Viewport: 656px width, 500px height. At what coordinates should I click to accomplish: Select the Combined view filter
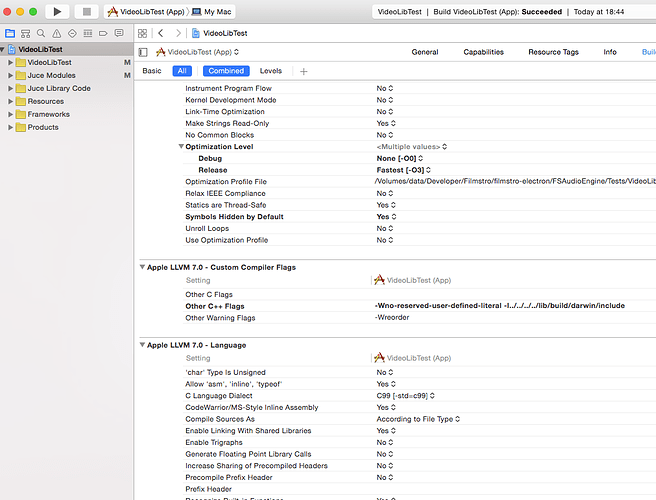click(x=226, y=71)
